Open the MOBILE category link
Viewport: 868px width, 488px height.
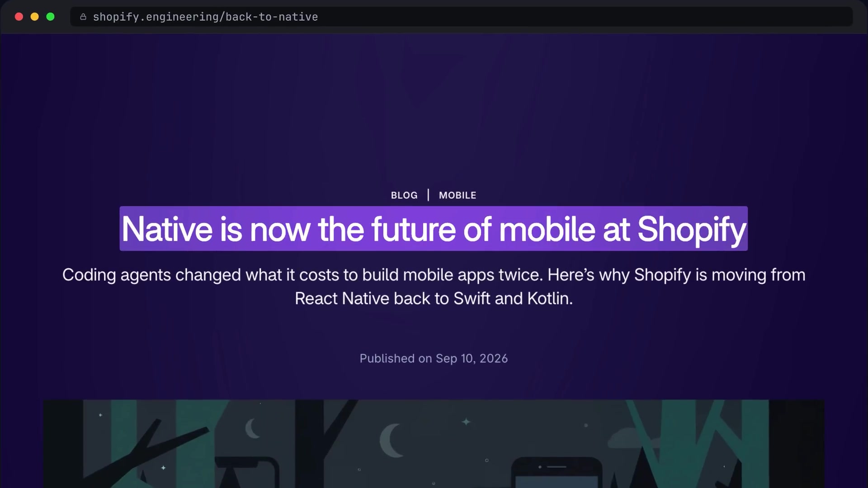coord(458,195)
